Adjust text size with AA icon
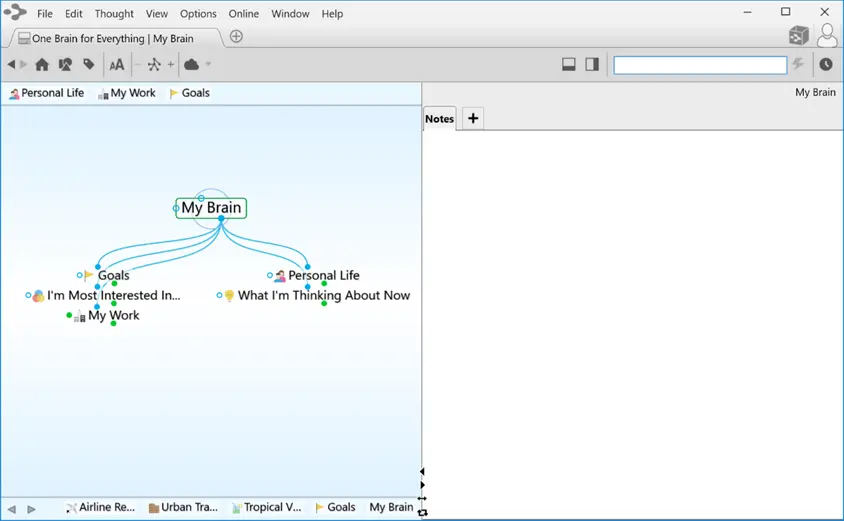This screenshot has height=521, width=844. (116, 65)
